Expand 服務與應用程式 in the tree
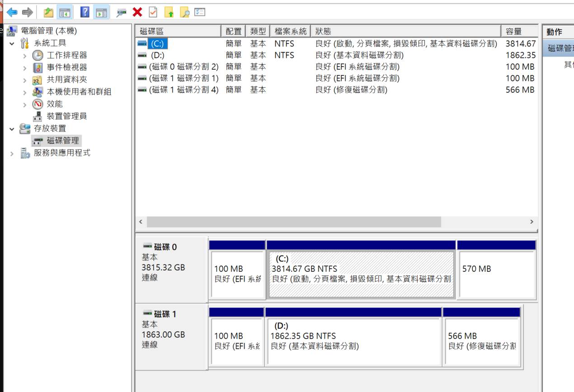 click(12, 153)
